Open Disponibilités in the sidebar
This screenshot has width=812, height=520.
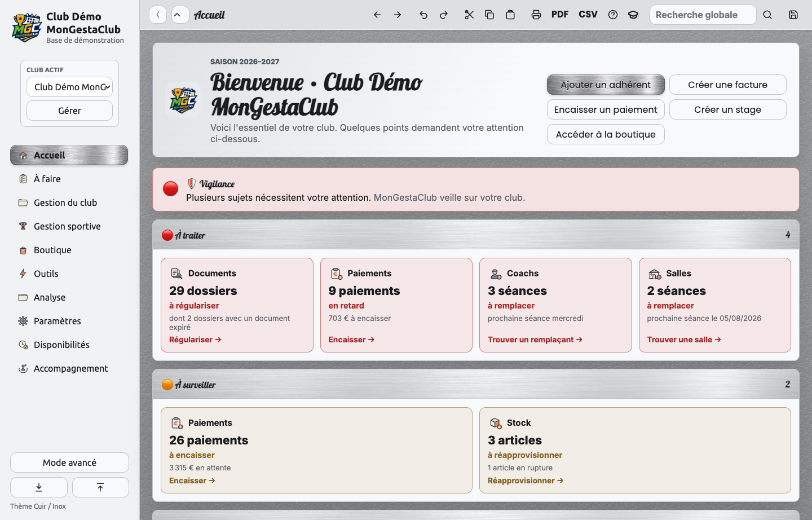click(x=69, y=345)
